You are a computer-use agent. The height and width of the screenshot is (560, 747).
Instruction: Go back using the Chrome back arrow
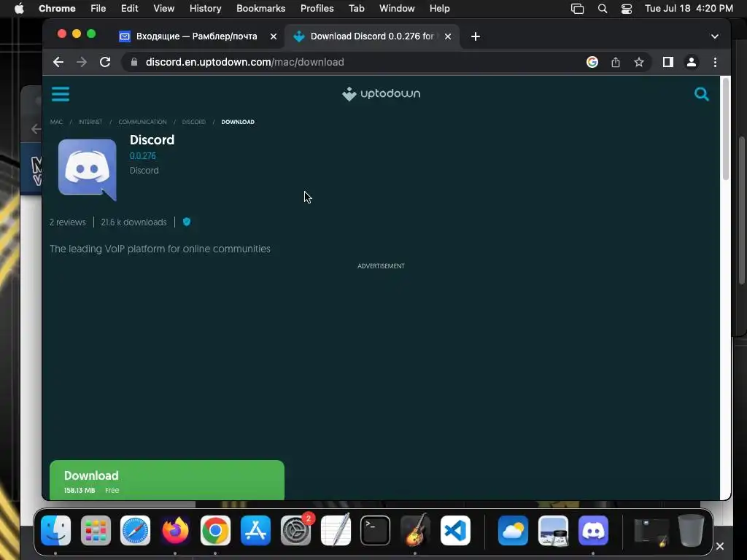coord(58,62)
